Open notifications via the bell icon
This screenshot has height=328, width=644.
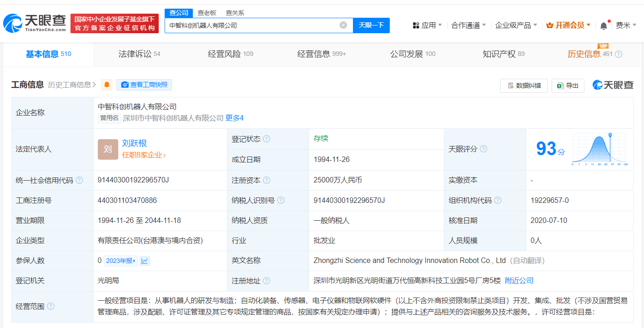pos(604,25)
